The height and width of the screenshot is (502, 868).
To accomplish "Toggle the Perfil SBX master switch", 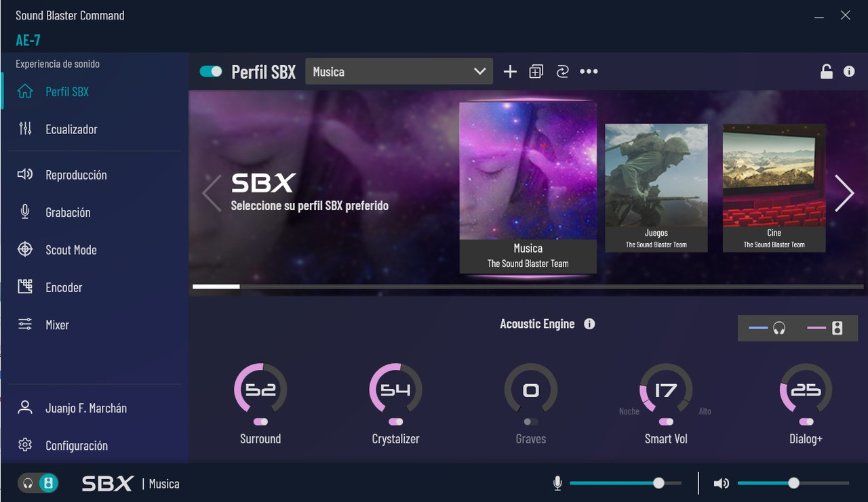I will coord(211,72).
